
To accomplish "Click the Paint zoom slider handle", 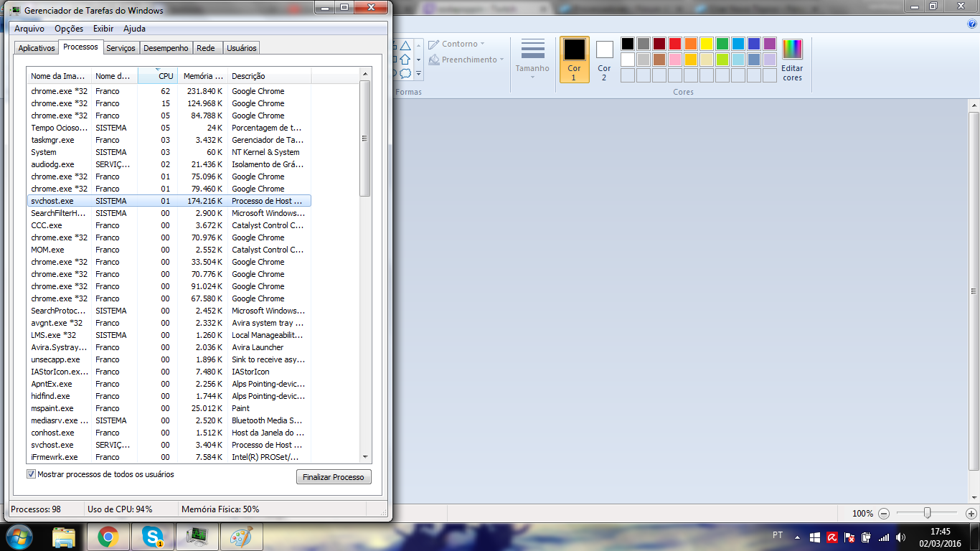I will coord(928,513).
